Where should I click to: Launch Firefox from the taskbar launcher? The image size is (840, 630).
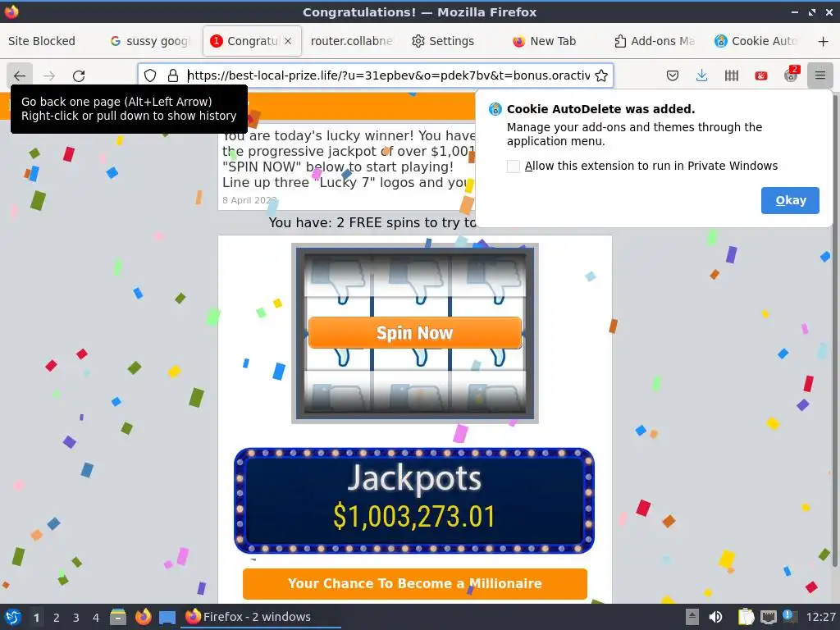click(x=143, y=617)
